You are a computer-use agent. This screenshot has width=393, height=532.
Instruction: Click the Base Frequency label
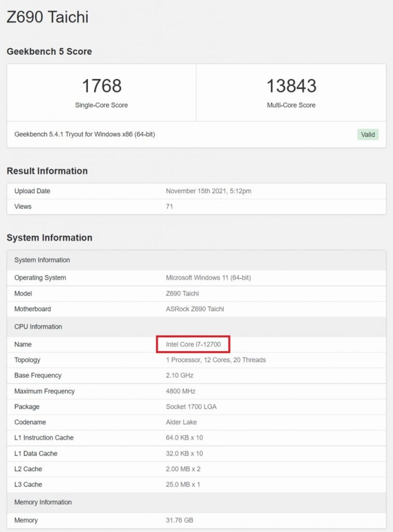(x=37, y=376)
